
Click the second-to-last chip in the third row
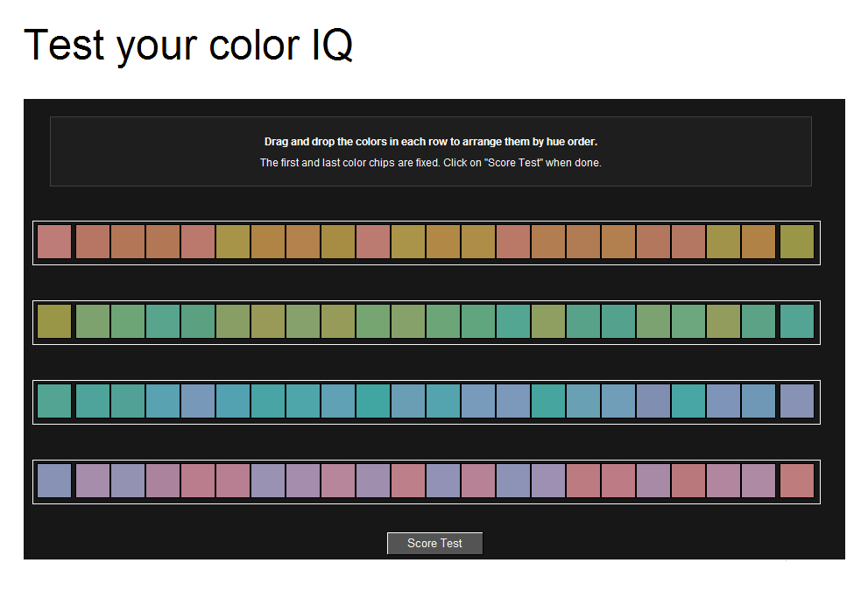pyautogui.click(x=759, y=401)
